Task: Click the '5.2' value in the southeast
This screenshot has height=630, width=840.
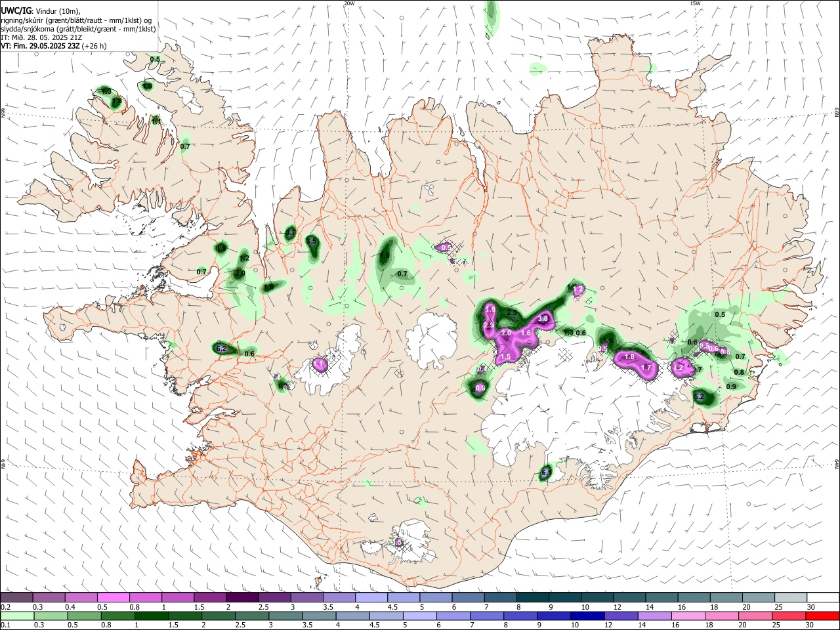Action: click(699, 396)
